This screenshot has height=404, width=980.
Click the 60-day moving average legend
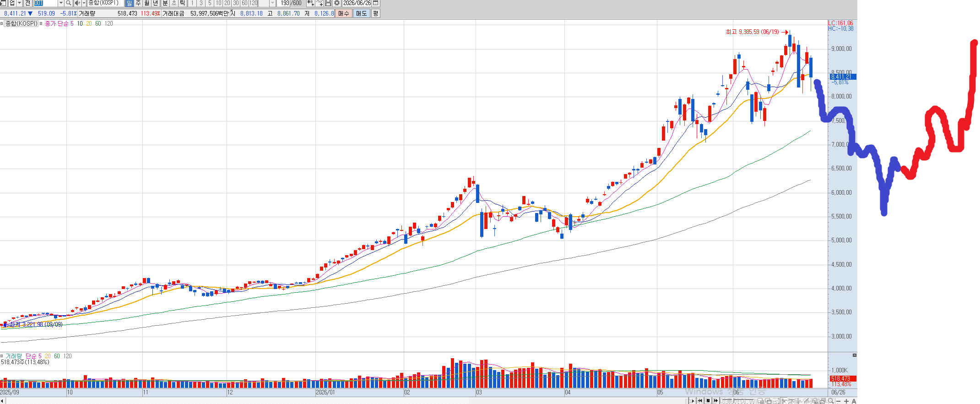[x=98, y=23]
